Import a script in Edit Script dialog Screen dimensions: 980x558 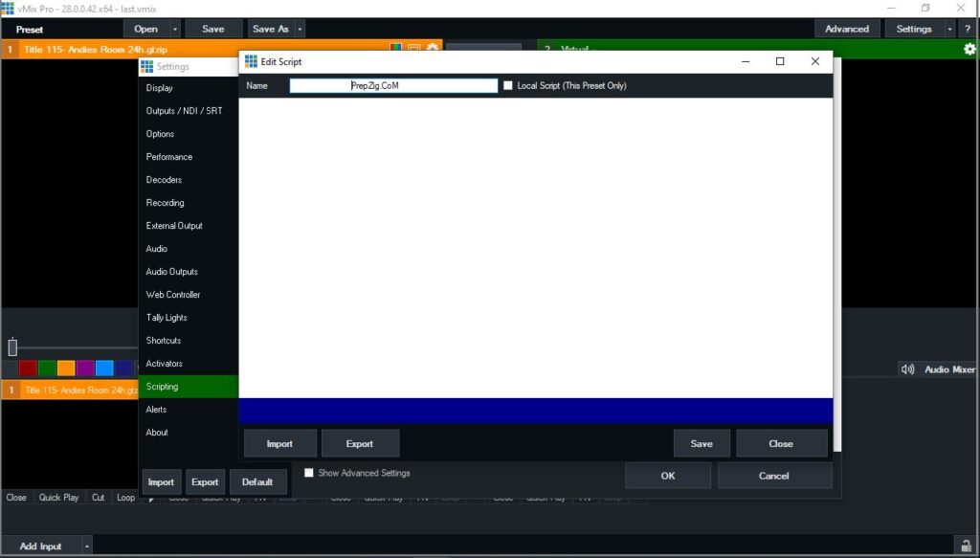tap(279, 444)
